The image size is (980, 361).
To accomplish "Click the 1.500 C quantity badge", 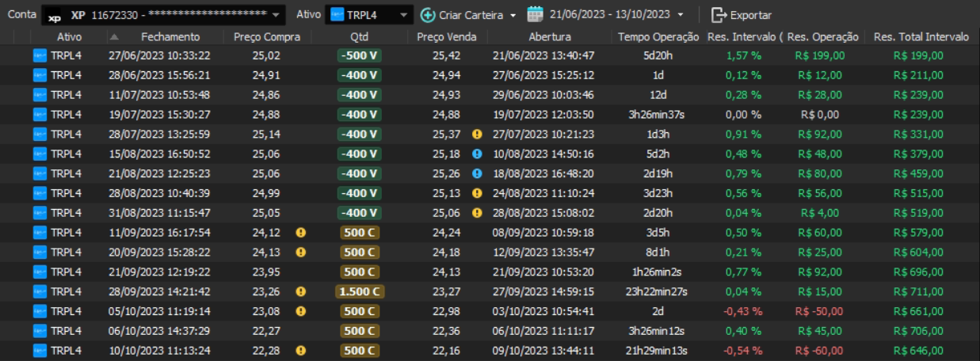I will [359, 291].
